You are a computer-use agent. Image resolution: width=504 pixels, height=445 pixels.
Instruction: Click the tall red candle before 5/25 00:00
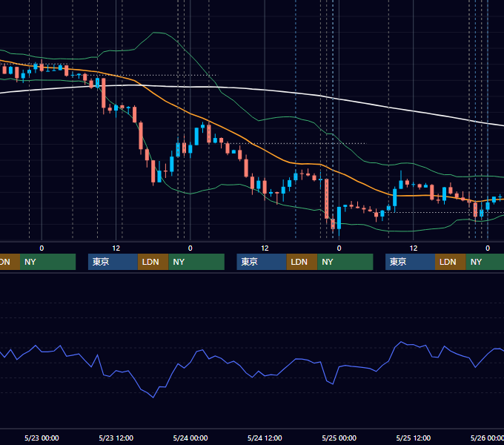tap(327, 199)
